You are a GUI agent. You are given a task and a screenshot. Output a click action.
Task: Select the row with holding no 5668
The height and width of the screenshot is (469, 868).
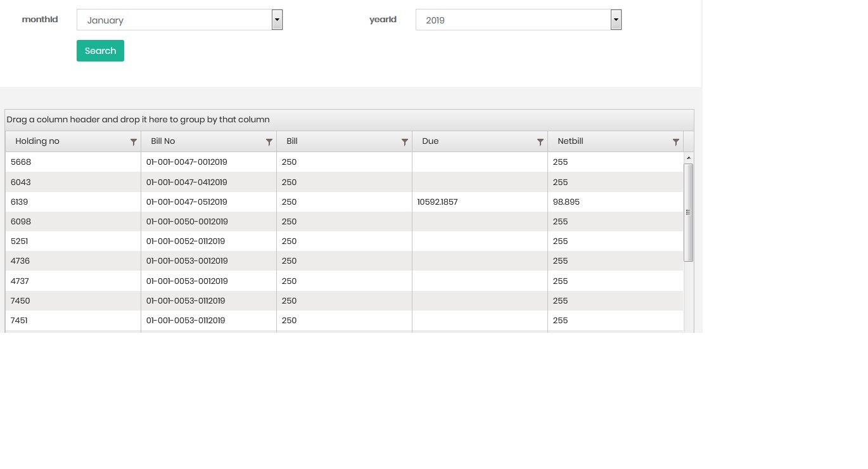[21, 162]
